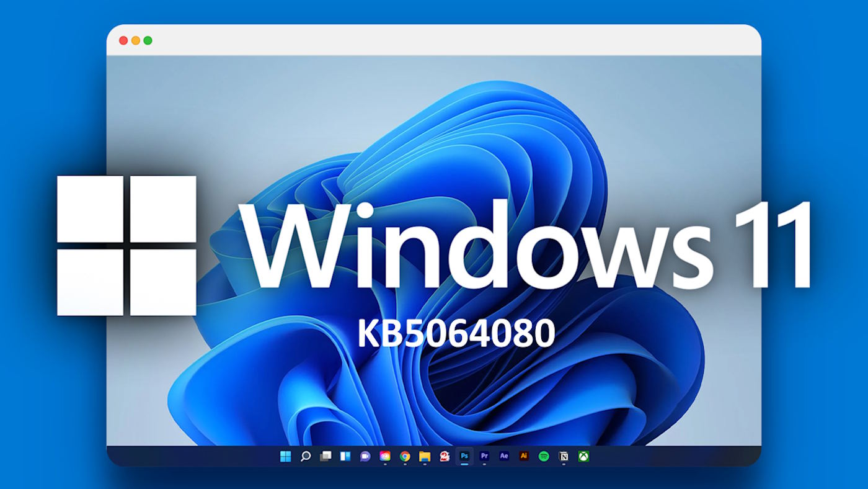Launch Google Chrome from taskbar
Viewport: 868px width, 489px height.
pos(405,456)
